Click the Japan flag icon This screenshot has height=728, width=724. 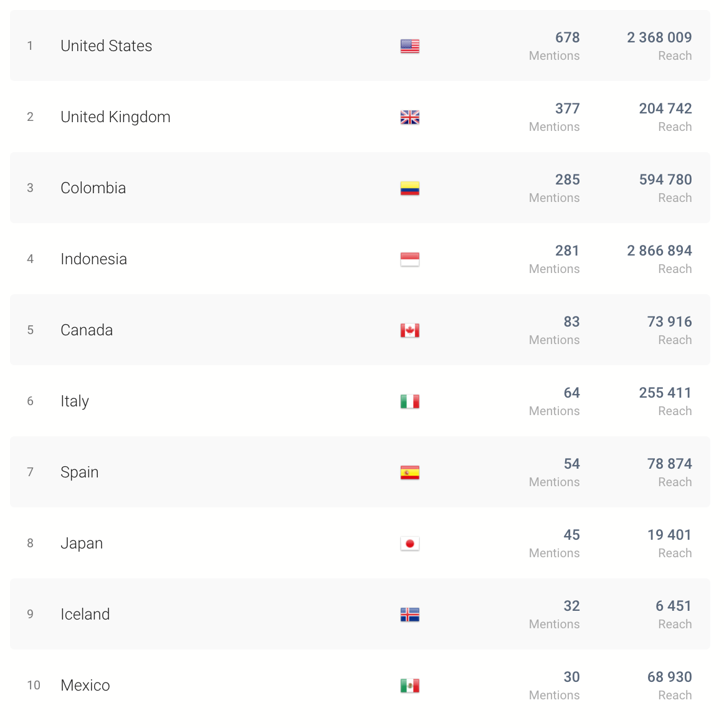coord(410,544)
